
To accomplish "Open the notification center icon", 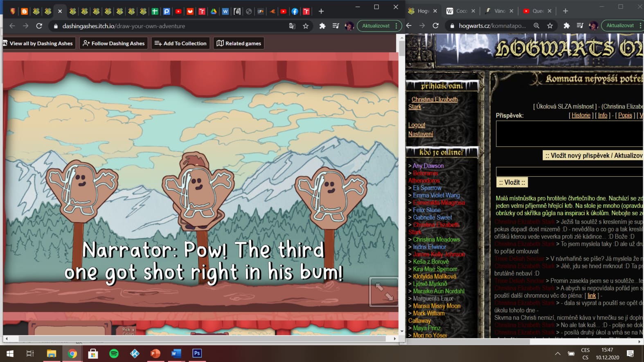I will click(630, 353).
